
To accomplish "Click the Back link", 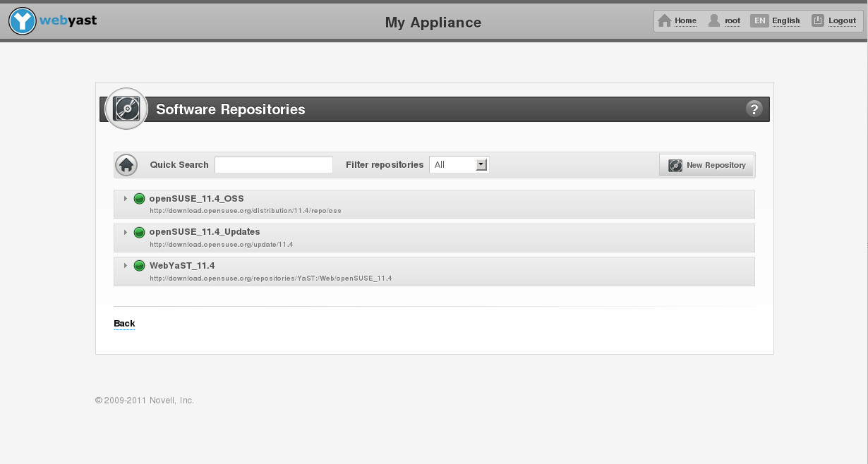I will (x=124, y=323).
